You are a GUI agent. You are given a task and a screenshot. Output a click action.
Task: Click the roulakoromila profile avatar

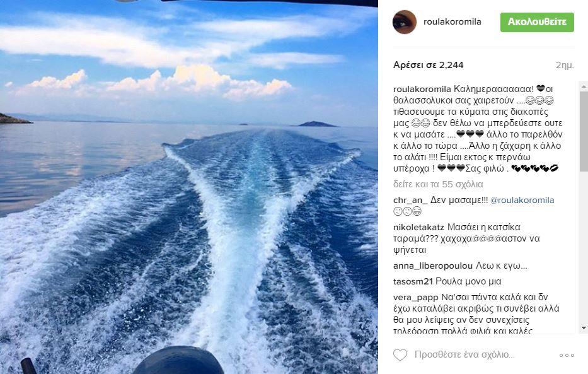coord(404,22)
